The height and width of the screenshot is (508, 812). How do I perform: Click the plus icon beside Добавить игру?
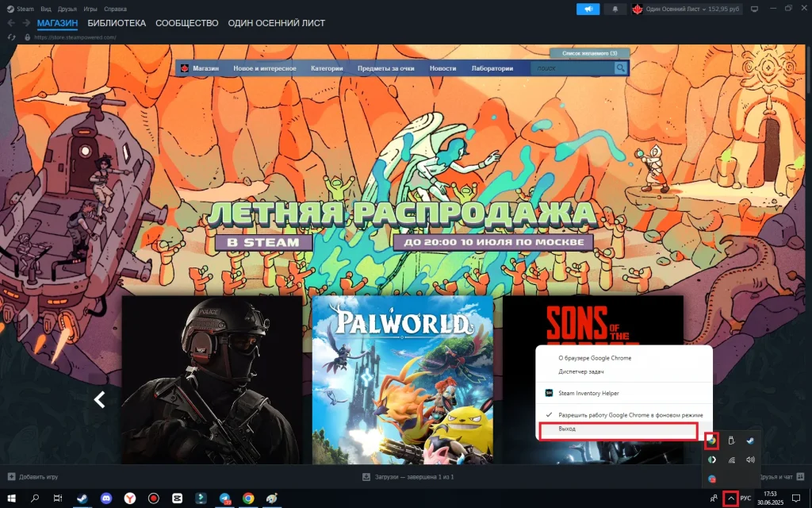point(11,476)
